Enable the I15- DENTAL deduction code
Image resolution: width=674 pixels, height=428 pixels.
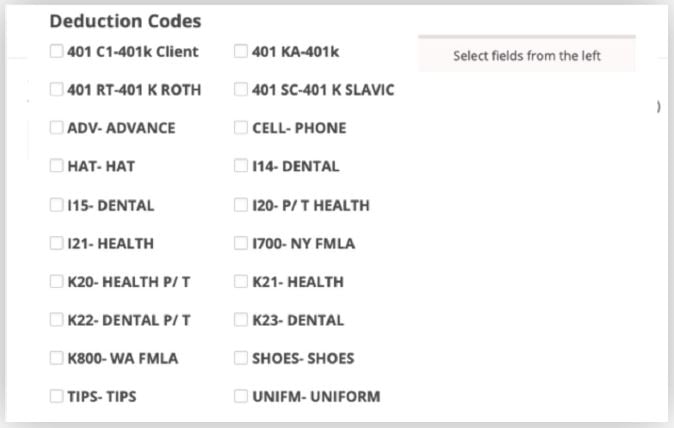[57, 205]
